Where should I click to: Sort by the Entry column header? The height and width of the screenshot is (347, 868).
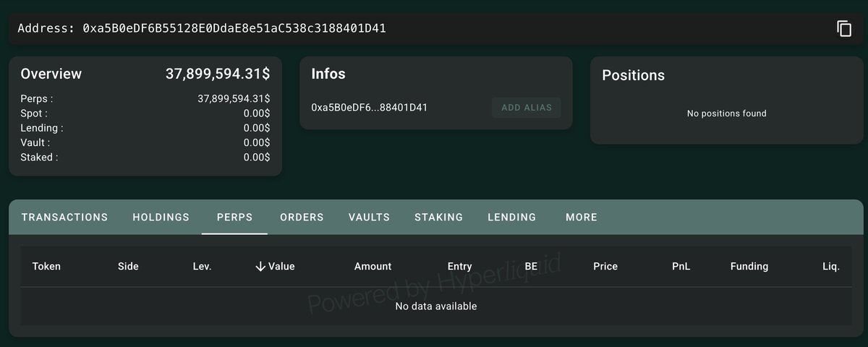(x=459, y=266)
